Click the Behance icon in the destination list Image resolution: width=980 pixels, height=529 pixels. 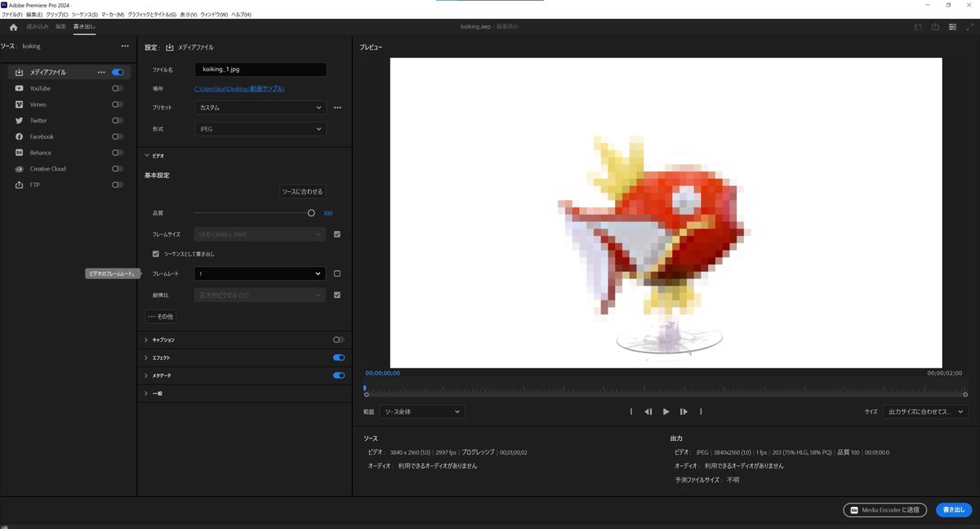click(20, 153)
